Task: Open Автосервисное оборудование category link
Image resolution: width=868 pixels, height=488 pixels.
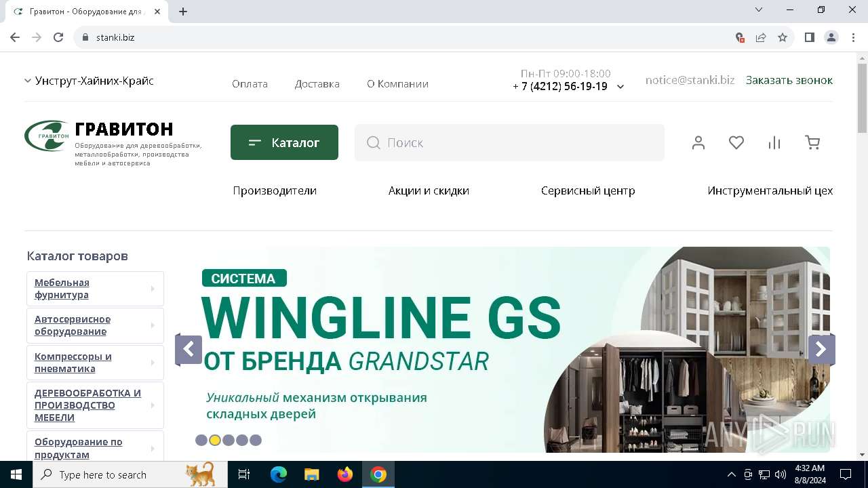Action: pos(73,325)
